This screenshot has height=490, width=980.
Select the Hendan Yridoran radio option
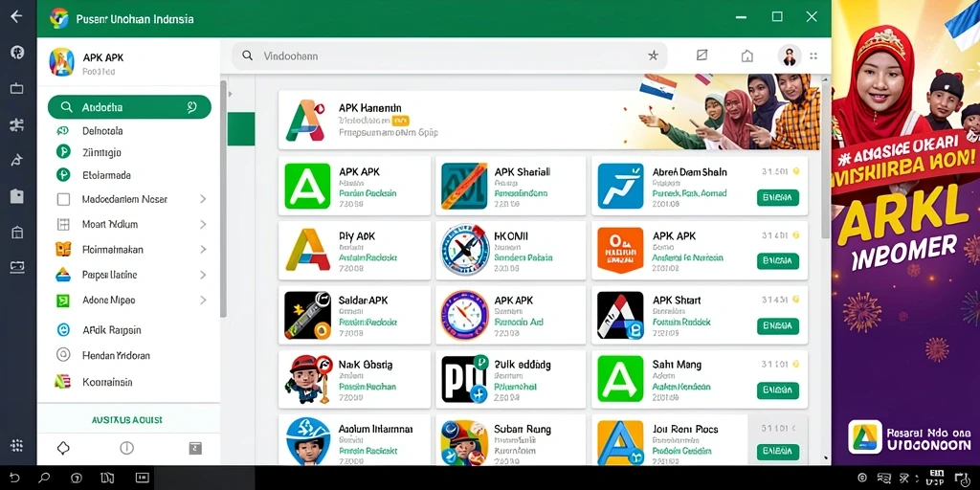coord(63,355)
